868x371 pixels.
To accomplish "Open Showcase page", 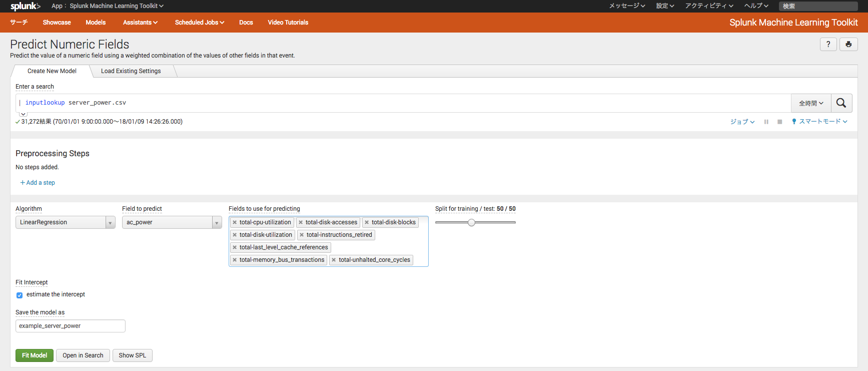I will tap(57, 23).
